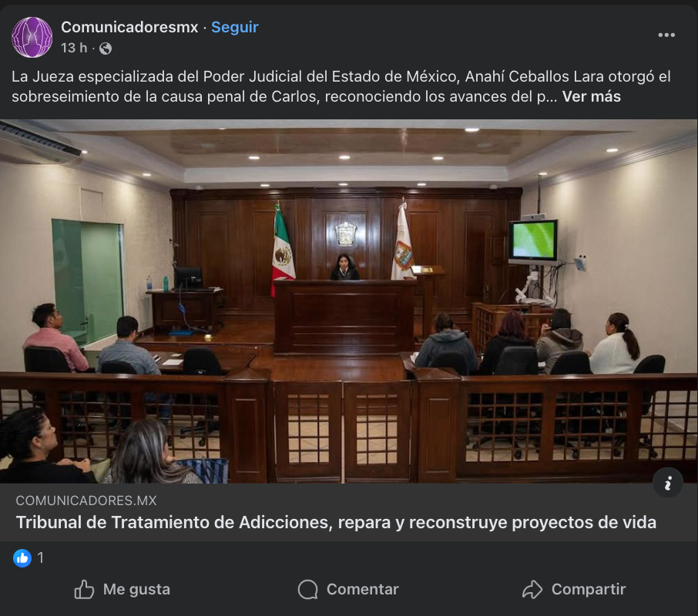The height and width of the screenshot is (616, 698).
Task: Click the Comentar speech bubble icon
Action: 307,589
